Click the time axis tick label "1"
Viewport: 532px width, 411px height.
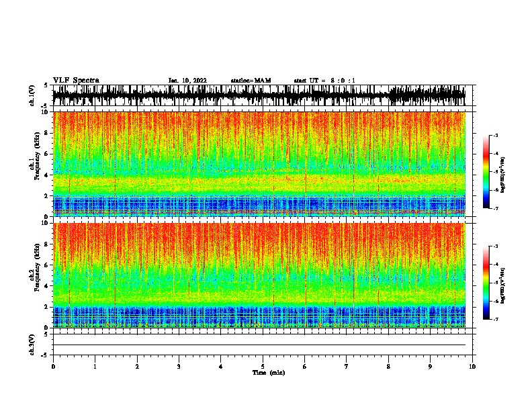[95, 367]
